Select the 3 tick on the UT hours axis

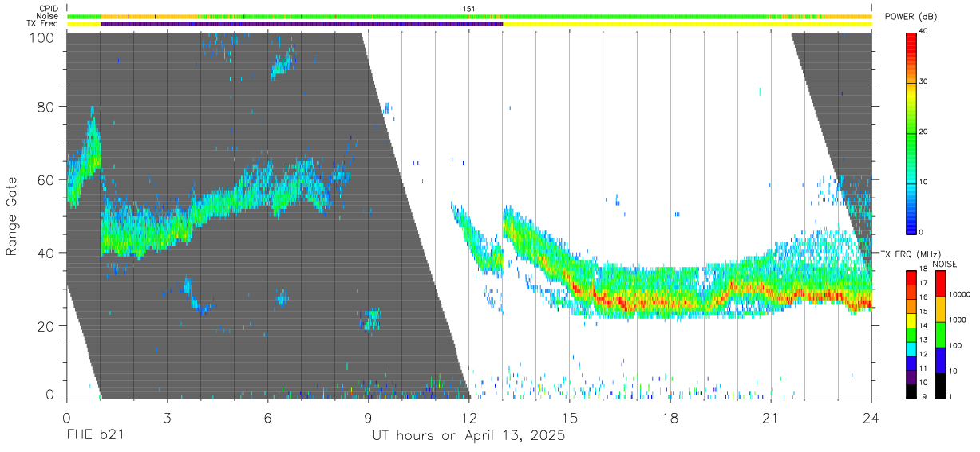167,417
